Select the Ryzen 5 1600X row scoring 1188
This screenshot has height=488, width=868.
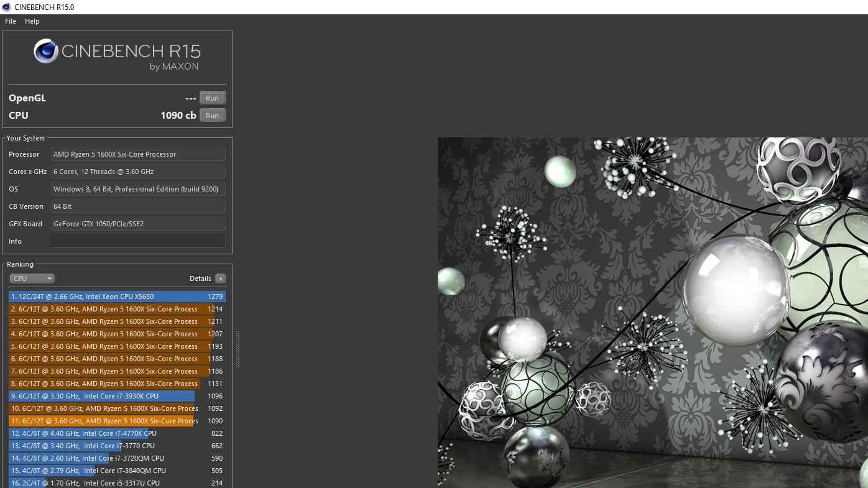pos(117,359)
